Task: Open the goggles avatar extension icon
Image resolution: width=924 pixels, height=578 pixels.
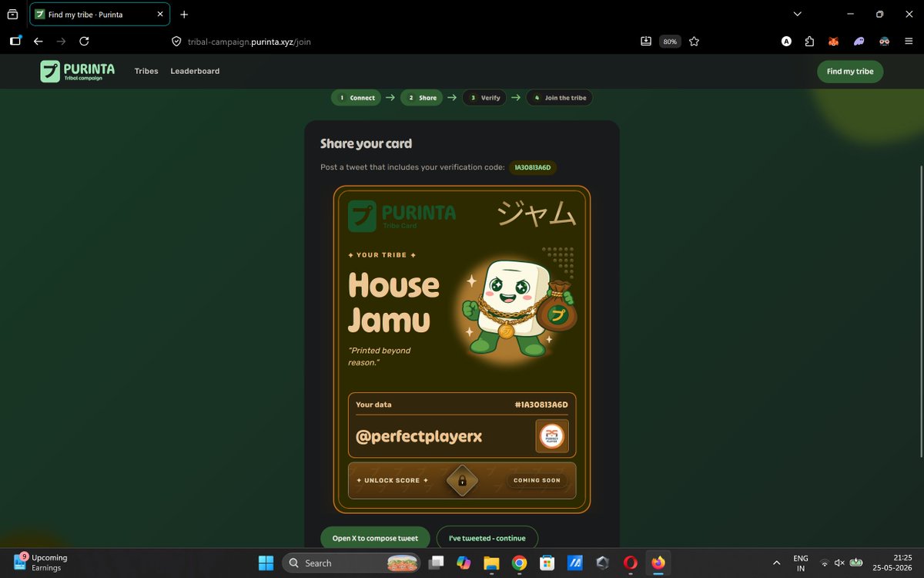Action: (x=884, y=42)
